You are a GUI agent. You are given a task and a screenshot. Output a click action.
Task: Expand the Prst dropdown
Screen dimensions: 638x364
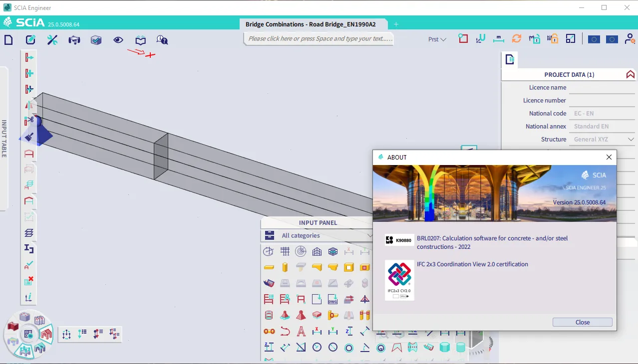pyautogui.click(x=437, y=39)
